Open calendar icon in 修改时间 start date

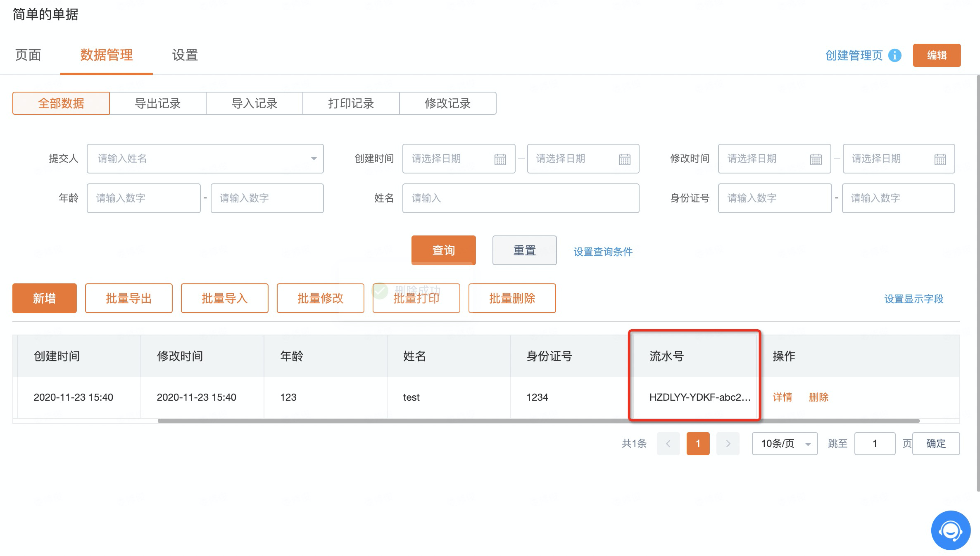click(816, 159)
